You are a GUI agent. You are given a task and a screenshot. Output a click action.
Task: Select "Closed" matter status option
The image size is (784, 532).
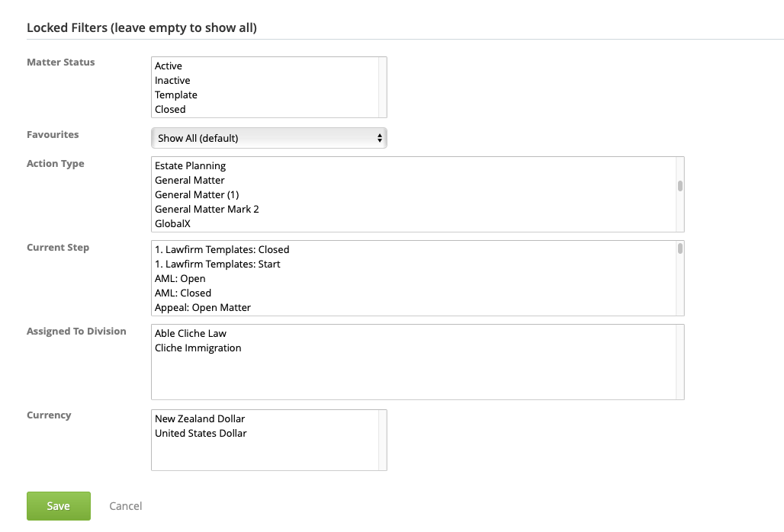(x=169, y=109)
